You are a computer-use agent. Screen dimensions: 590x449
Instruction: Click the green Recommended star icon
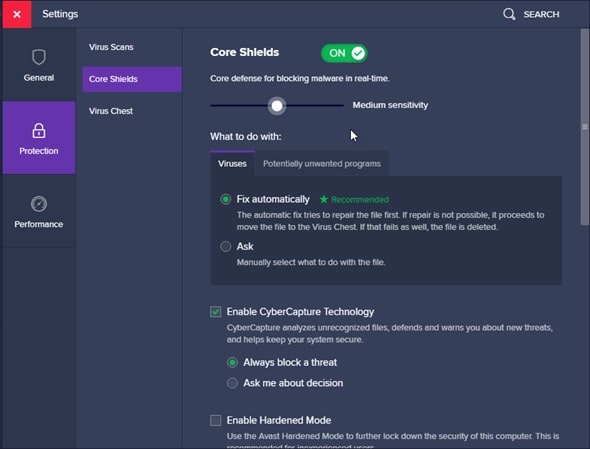[324, 199]
